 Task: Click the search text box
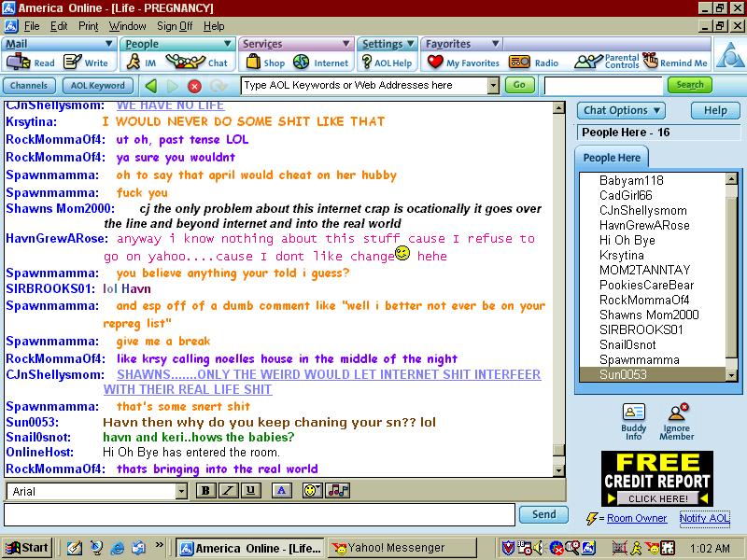(x=602, y=86)
